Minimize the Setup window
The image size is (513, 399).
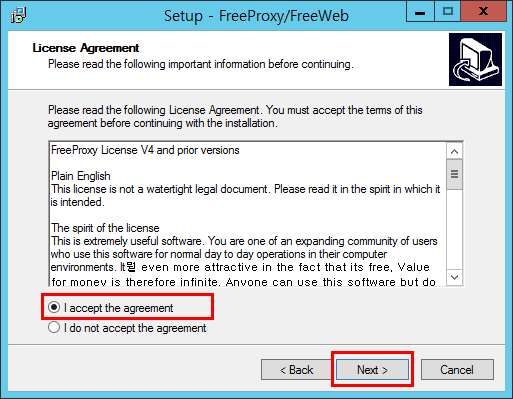(420, 12)
